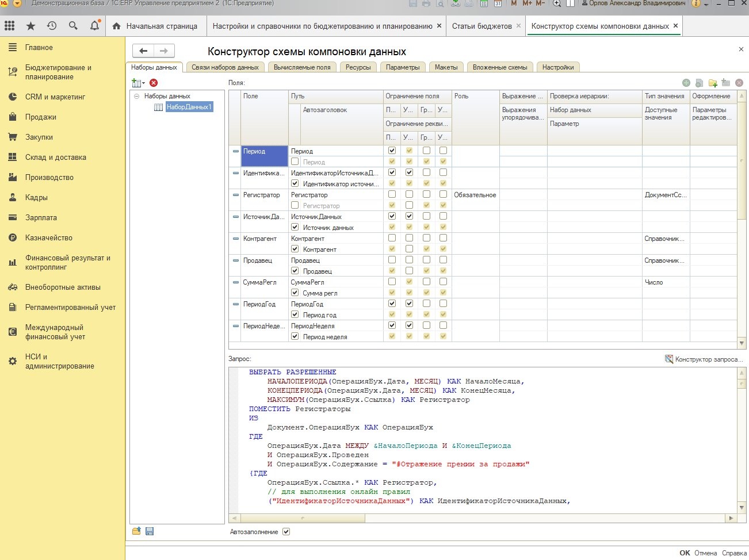
Task: Collapse Наборы данных tree node
Action: coord(137,96)
